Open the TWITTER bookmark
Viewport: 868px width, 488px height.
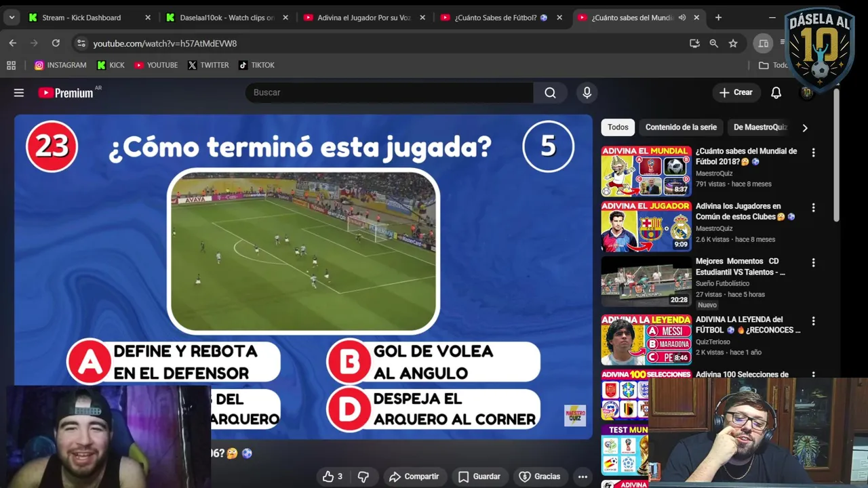click(208, 65)
